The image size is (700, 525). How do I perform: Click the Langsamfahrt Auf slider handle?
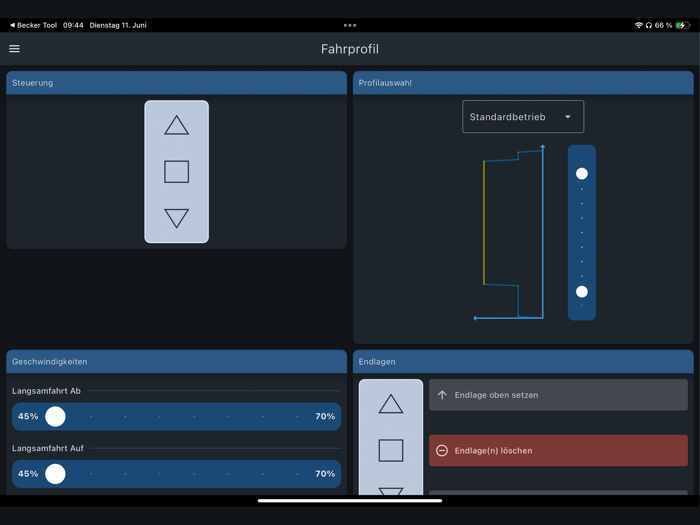click(x=55, y=474)
